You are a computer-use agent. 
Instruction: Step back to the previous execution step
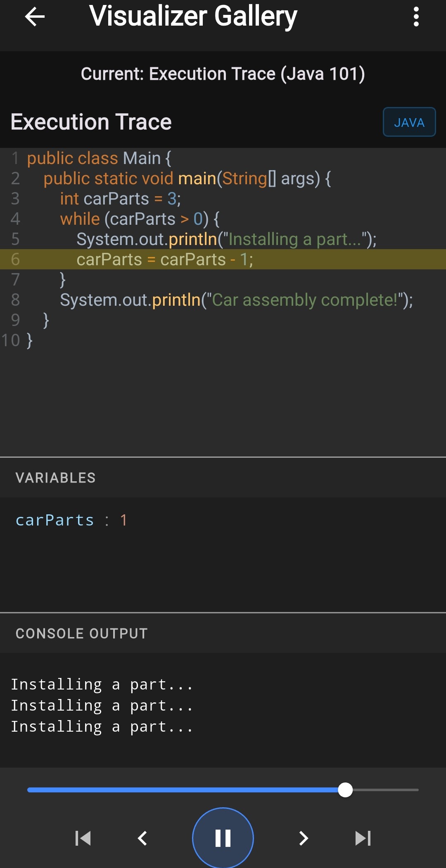[x=142, y=838]
